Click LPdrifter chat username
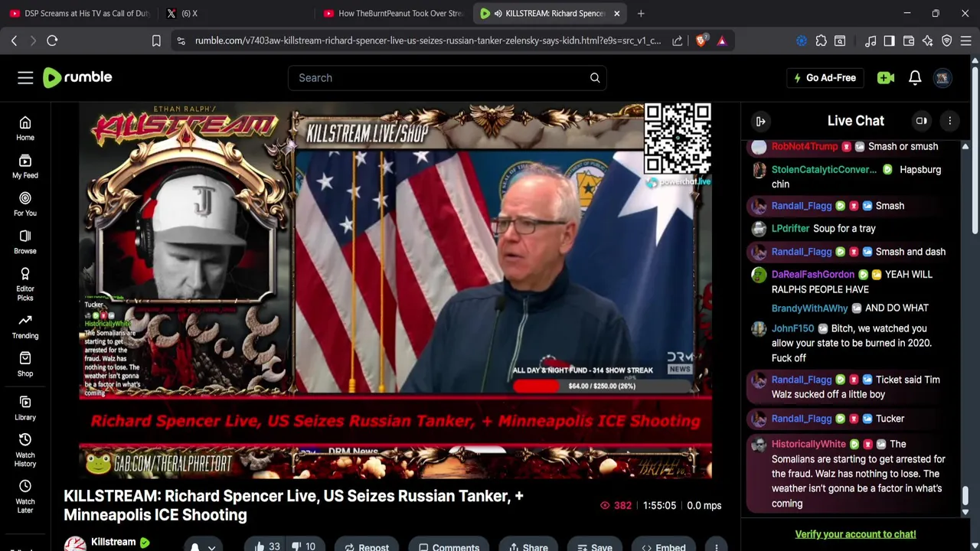 (x=790, y=228)
